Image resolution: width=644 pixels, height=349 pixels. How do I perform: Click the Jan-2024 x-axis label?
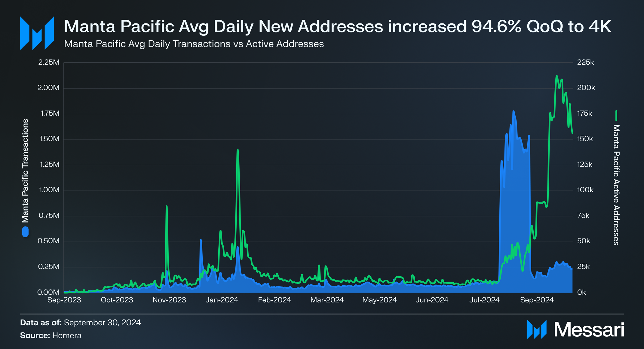click(222, 300)
